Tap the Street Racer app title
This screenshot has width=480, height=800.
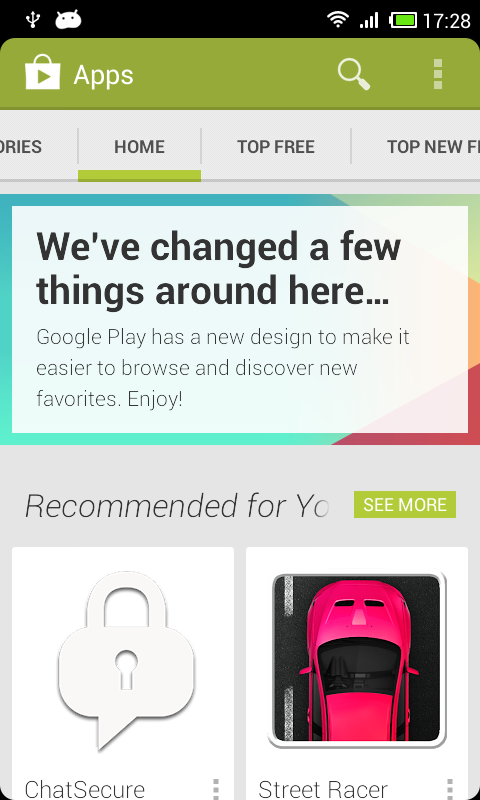[323, 789]
